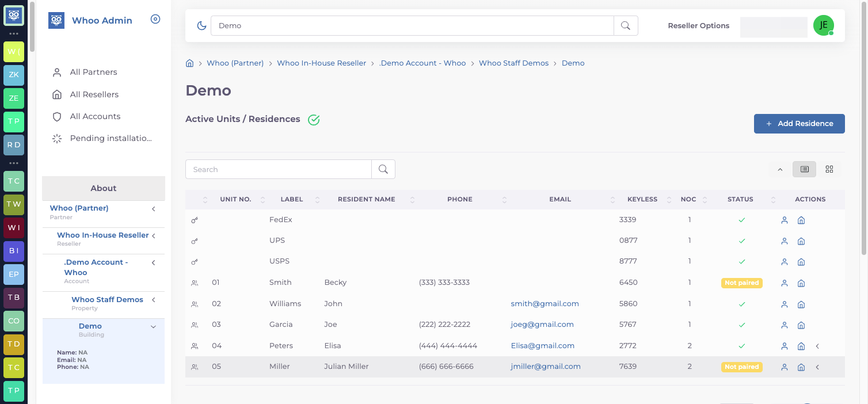The width and height of the screenshot is (868, 404).
Task: Click email jmiller@gmail.com
Action: click(x=546, y=367)
